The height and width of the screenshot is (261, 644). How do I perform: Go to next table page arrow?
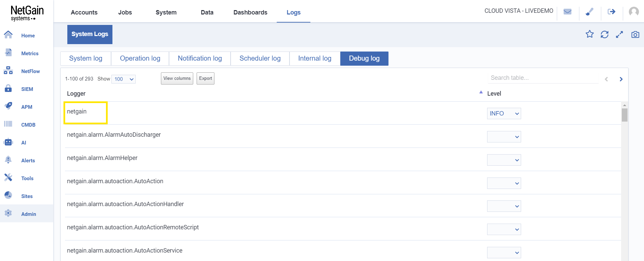(x=621, y=79)
